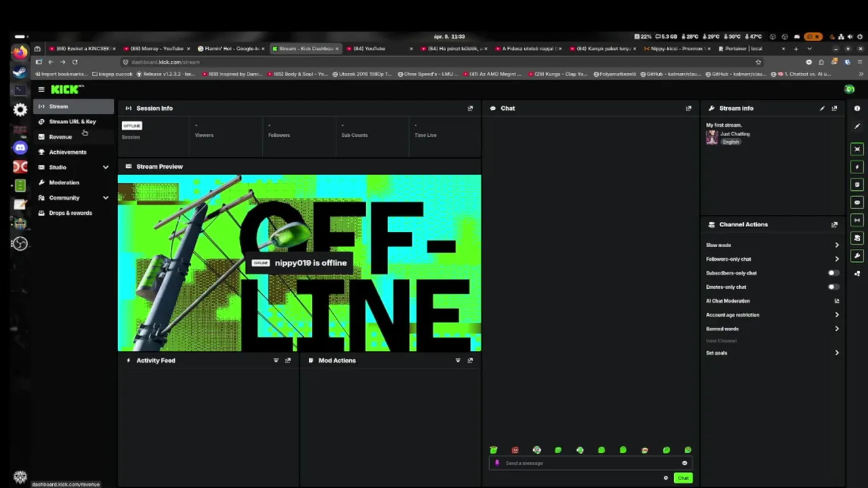The width and height of the screenshot is (868, 488).
Task: Open AI Chat Moderation external link icon
Action: [836, 301]
